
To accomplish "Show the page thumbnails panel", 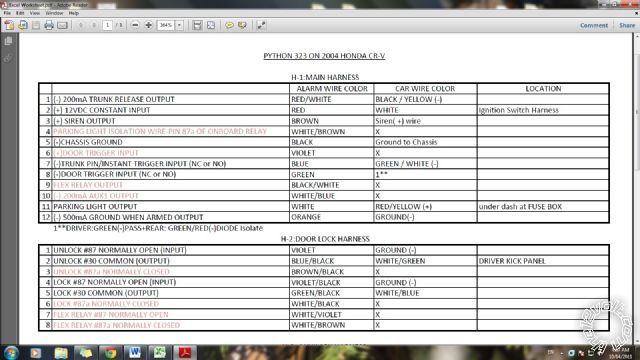I will pyautogui.click(x=8, y=41).
